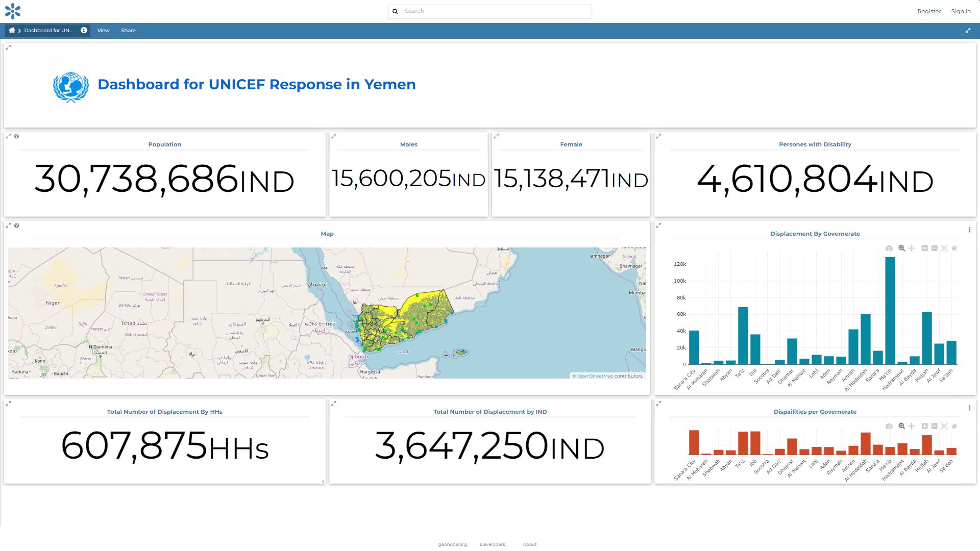Click the Hajjah bar in Displacement chart
The width and height of the screenshot is (980, 551).
[x=927, y=338]
